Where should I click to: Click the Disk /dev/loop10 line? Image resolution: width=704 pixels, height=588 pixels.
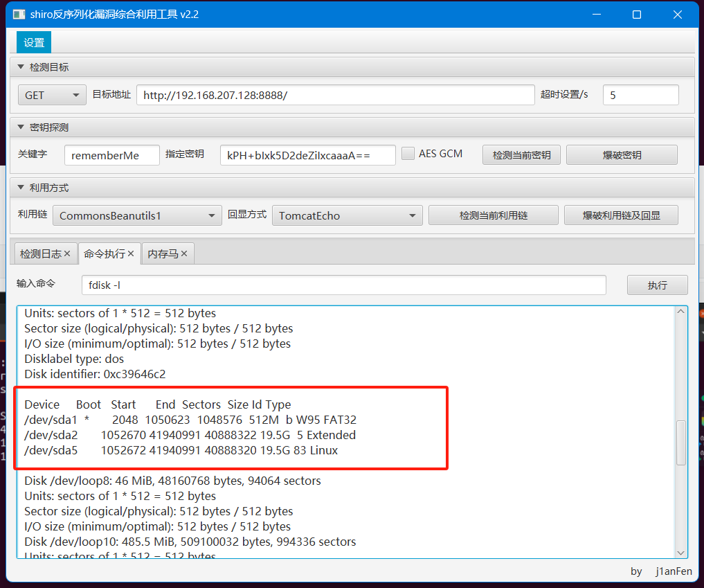click(190, 542)
